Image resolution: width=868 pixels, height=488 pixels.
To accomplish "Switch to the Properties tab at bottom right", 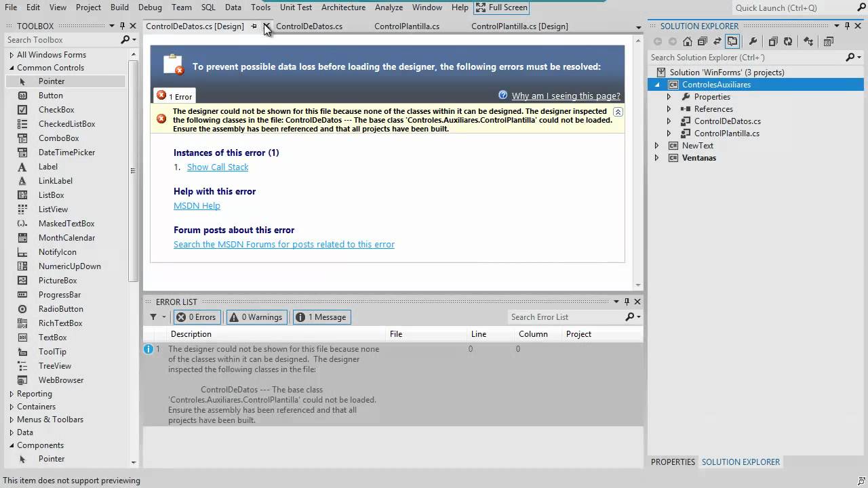I will (673, 462).
